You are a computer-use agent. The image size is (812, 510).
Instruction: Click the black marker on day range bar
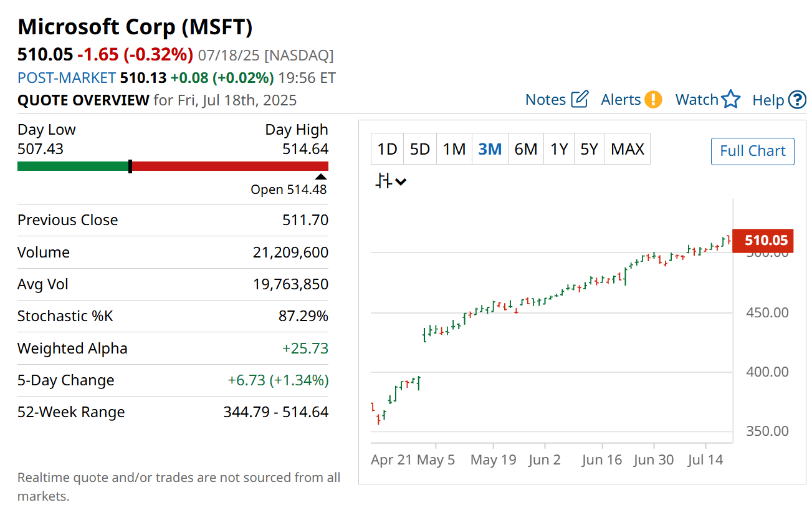click(x=130, y=166)
